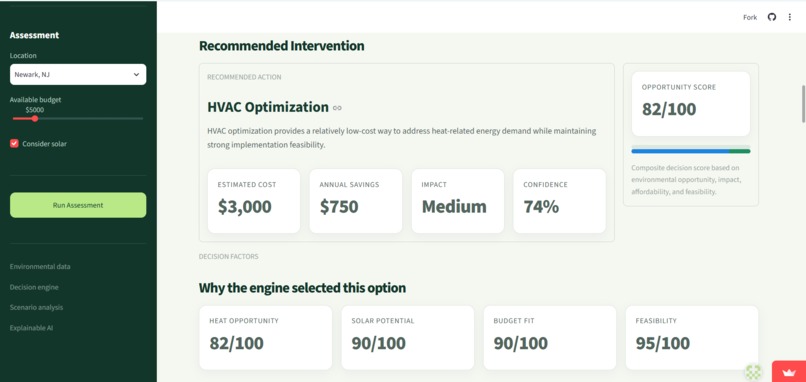
Task: Click the Composite decision score description text
Action: click(686, 180)
